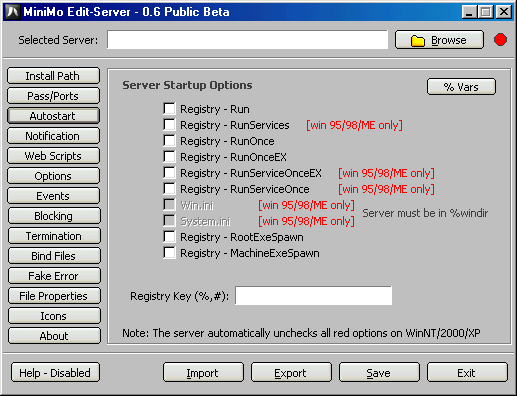Viewport: 517px width, 396px height.
Task: Click the Help - Disabled button
Action: (x=55, y=372)
